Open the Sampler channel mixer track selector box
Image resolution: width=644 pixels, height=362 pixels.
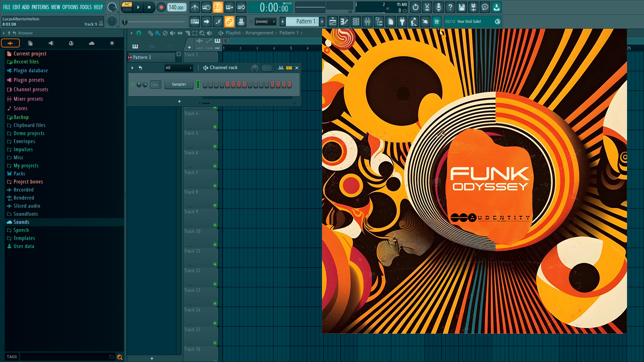[x=156, y=84]
